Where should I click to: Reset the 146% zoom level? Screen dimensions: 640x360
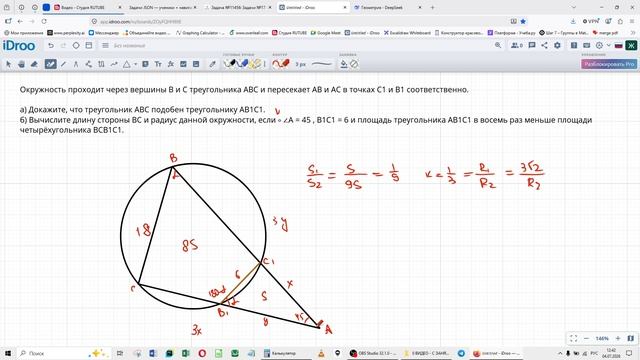602,339
